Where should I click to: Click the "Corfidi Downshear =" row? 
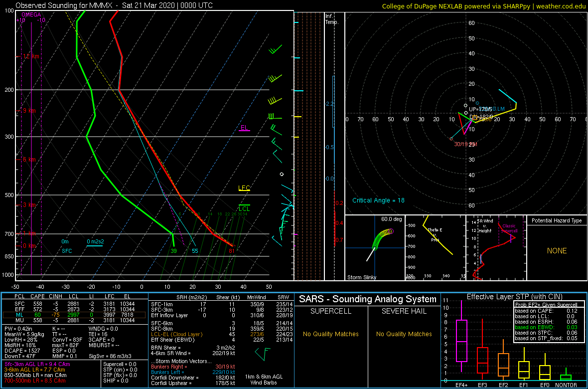[193, 378]
